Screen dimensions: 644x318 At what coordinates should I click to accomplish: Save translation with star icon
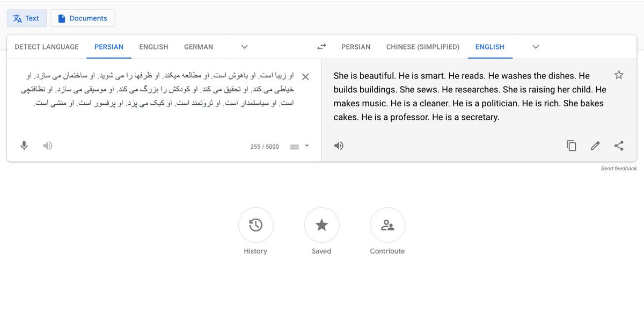point(619,75)
